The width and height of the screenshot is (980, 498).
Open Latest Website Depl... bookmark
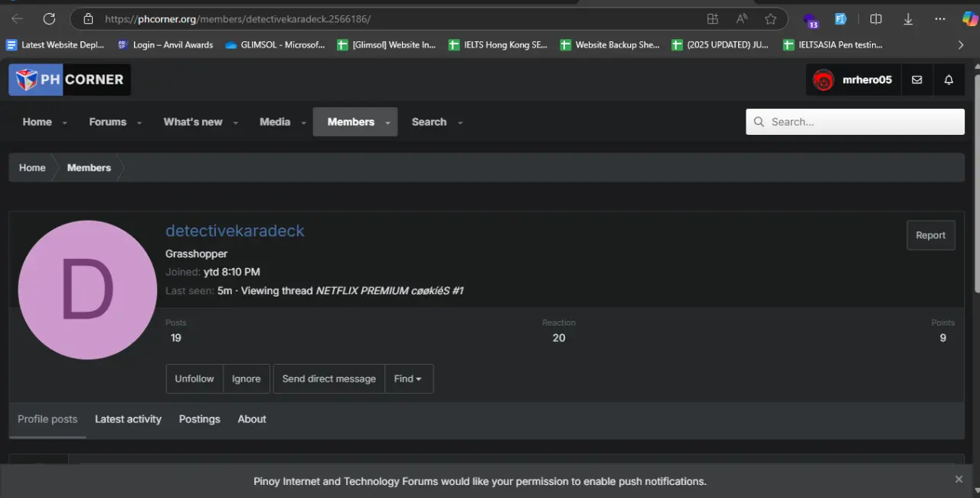[x=55, y=45]
